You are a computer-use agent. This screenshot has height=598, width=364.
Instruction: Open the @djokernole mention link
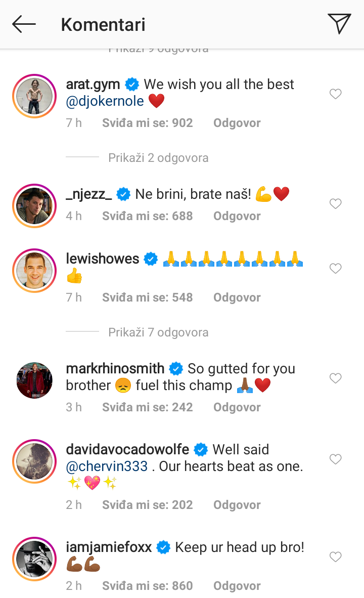(105, 101)
